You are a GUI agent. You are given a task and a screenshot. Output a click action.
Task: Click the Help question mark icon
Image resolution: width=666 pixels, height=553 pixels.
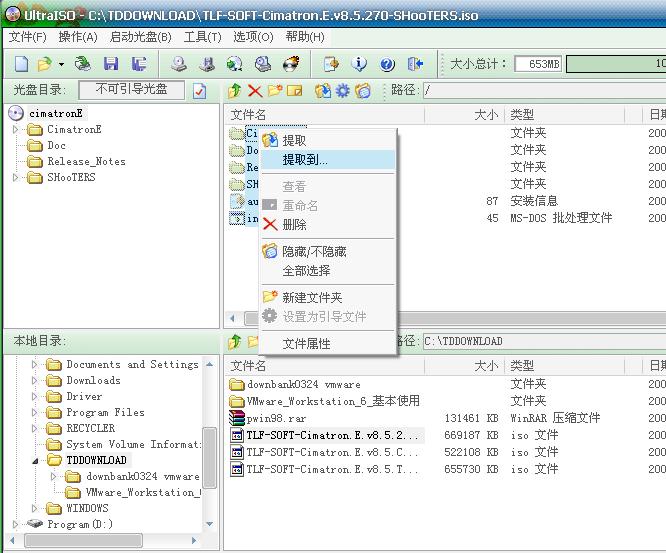pyautogui.click(x=387, y=64)
